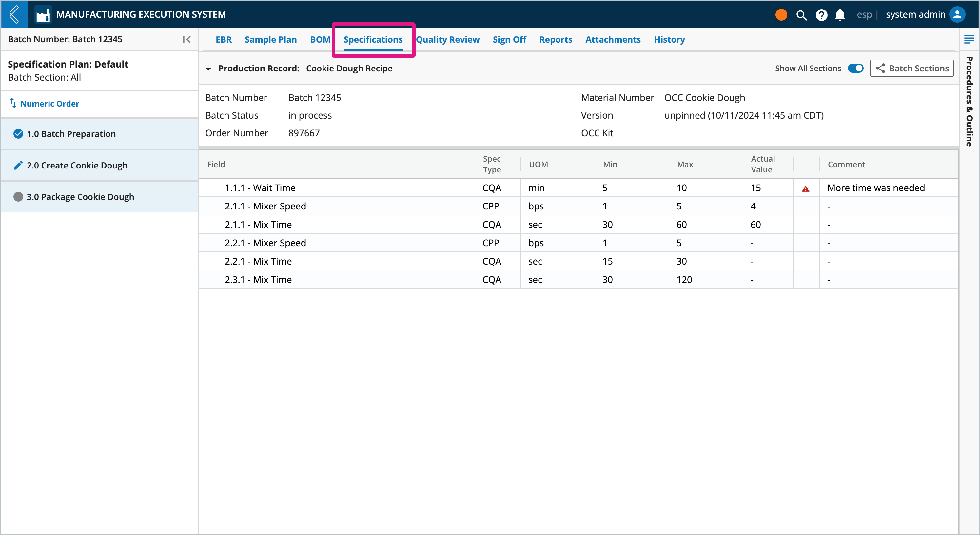Select the History tab
Viewport: 980px width, 535px height.
pyautogui.click(x=669, y=40)
